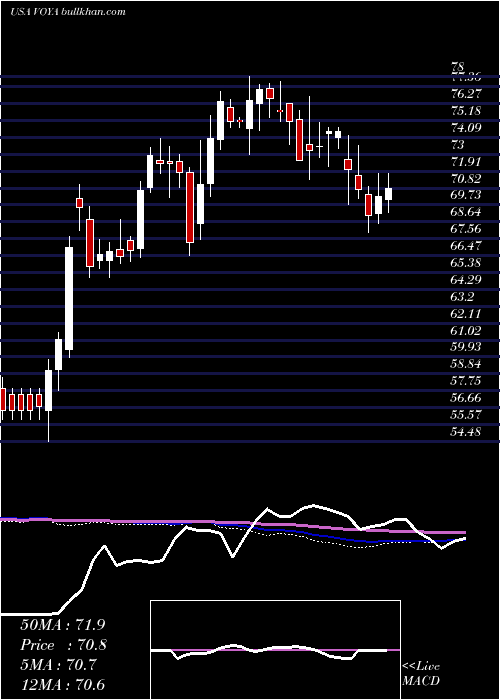Click the 62.11 price axis label
500x700 pixels.
467,314
